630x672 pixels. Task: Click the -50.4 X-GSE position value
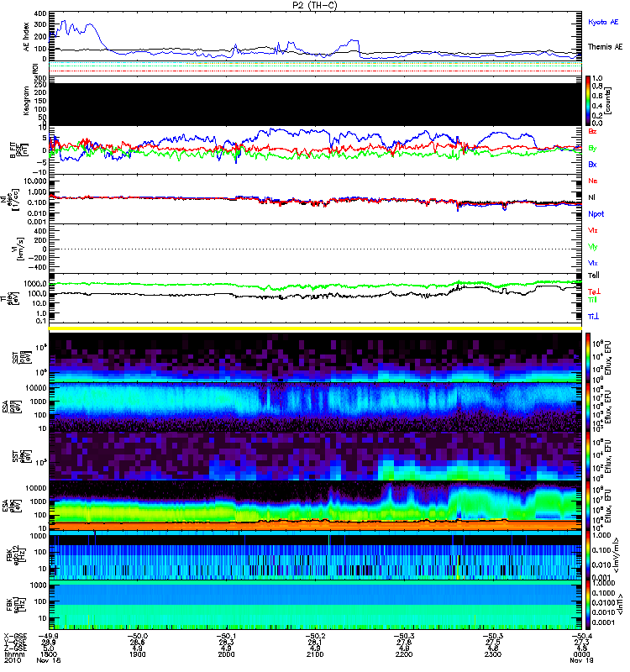(x=581, y=636)
